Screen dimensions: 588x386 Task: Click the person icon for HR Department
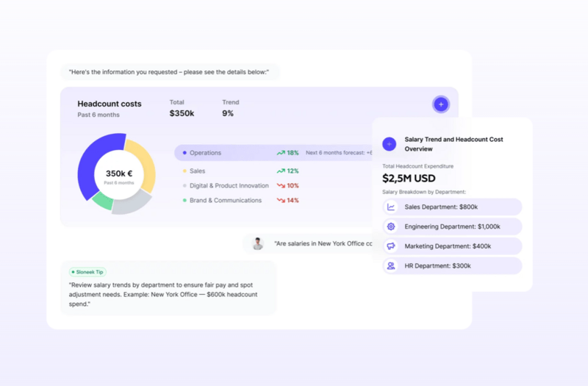point(391,265)
